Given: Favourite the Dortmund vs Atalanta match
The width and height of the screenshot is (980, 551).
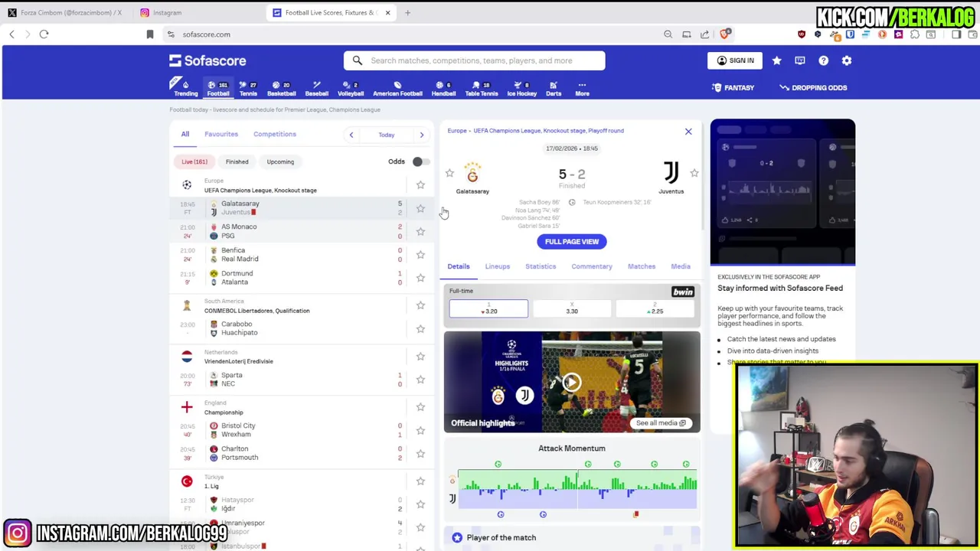Looking at the screenshot, I should [x=420, y=278].
